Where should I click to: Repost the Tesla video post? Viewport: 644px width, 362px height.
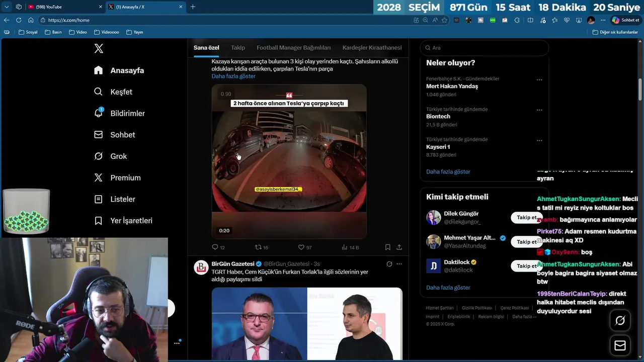pos(262,247)
